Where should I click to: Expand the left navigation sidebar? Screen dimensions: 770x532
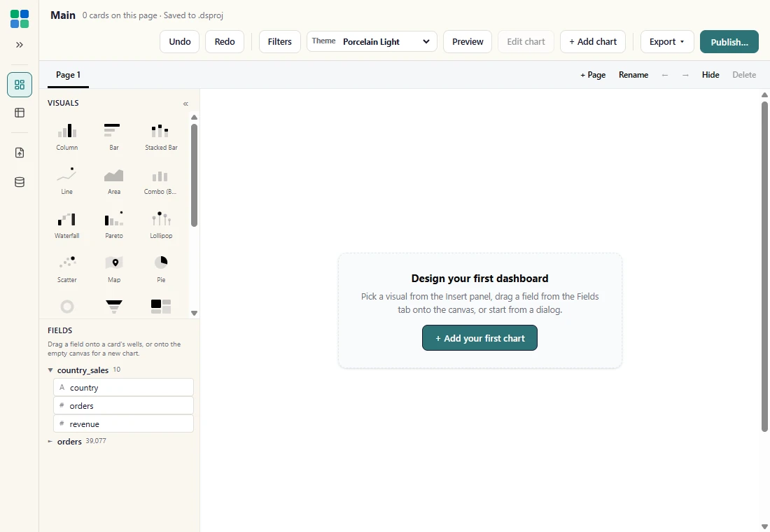pyautogui.click(x=20, y=45)
